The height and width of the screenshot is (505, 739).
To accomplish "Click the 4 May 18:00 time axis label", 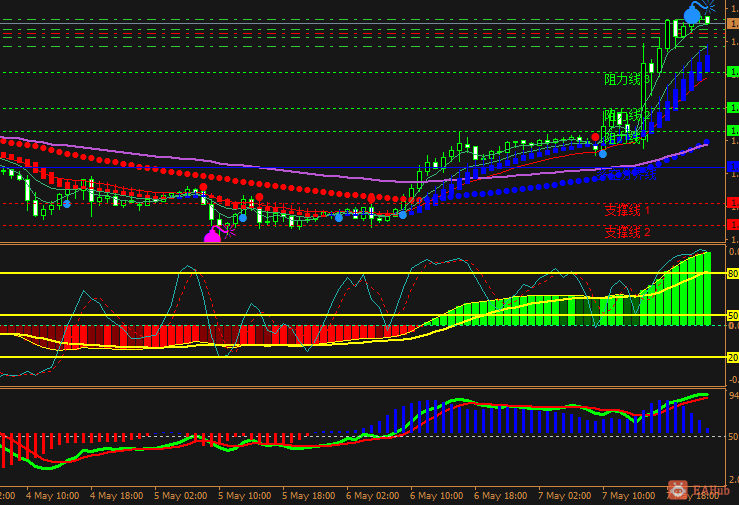I will (x=116, y=496).
